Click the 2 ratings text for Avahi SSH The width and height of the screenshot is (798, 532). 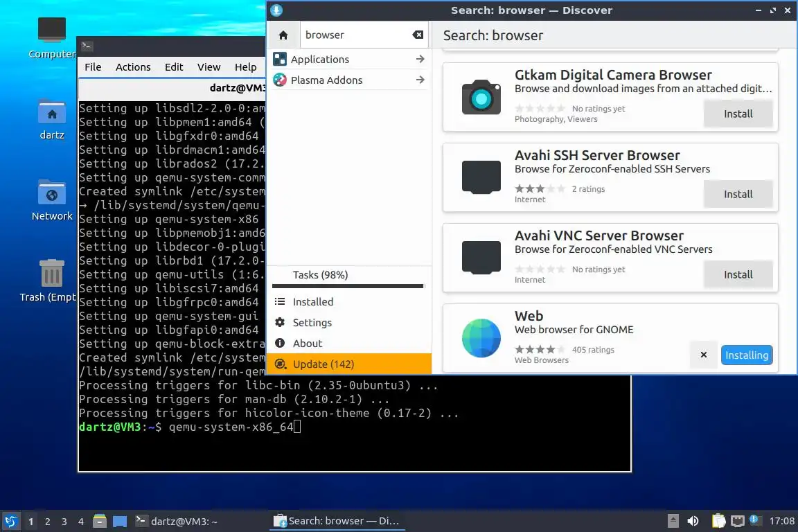[588, 189]
